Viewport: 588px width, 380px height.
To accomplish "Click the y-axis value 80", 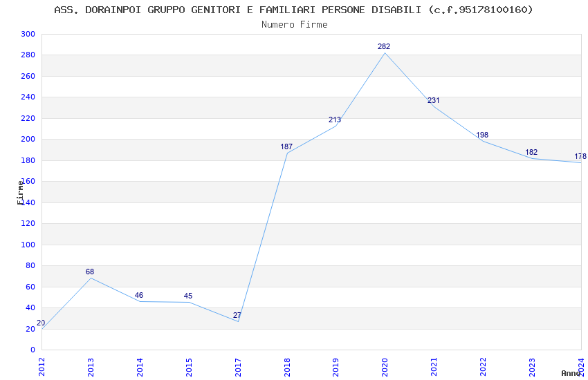I will click(x=30, y=265).
